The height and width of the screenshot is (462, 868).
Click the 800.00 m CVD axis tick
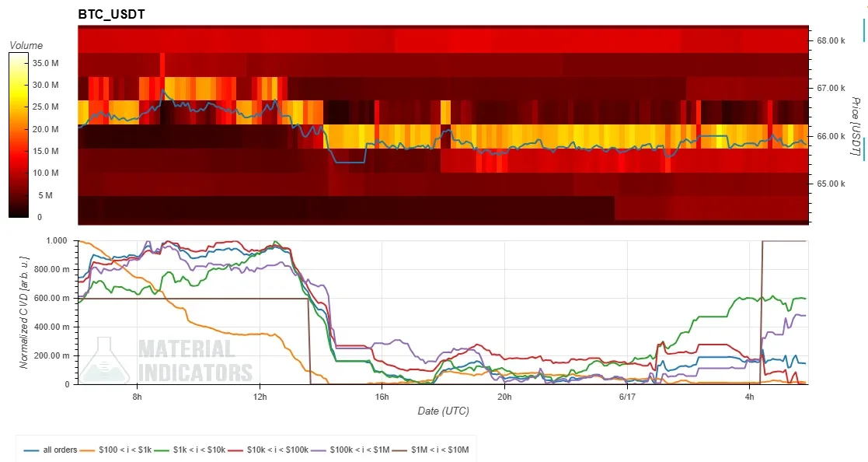(53, 269)
